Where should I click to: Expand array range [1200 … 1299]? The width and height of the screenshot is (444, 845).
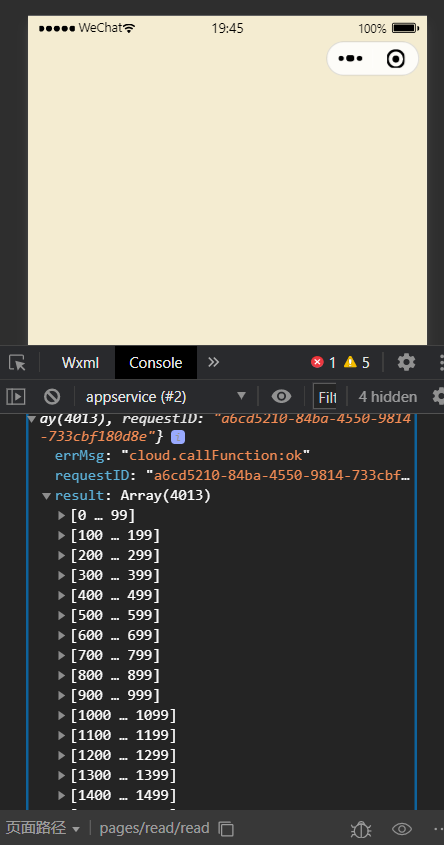(x=61, y=755)
